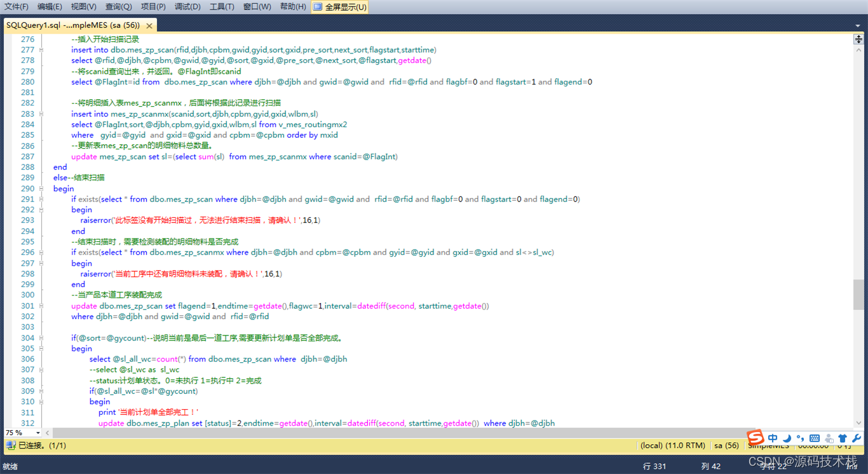
Task: Collapse the begin block at line 310
Action: (41, 402)
